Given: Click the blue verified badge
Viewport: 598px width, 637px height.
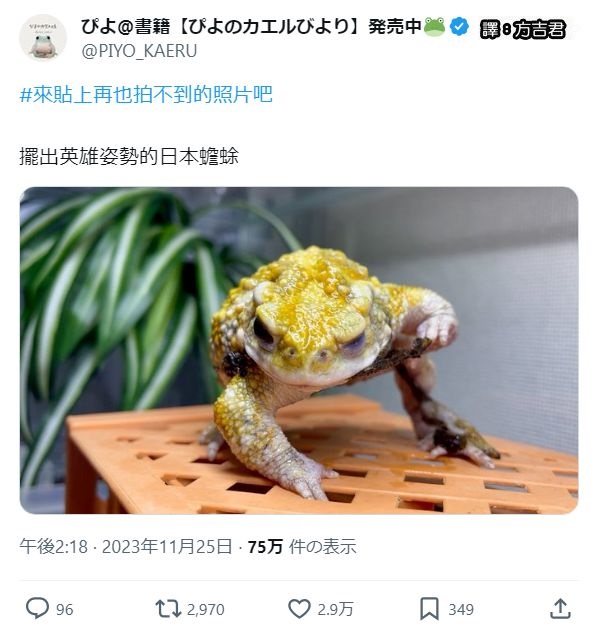Looking at the screenshot, I should [459, 27].
